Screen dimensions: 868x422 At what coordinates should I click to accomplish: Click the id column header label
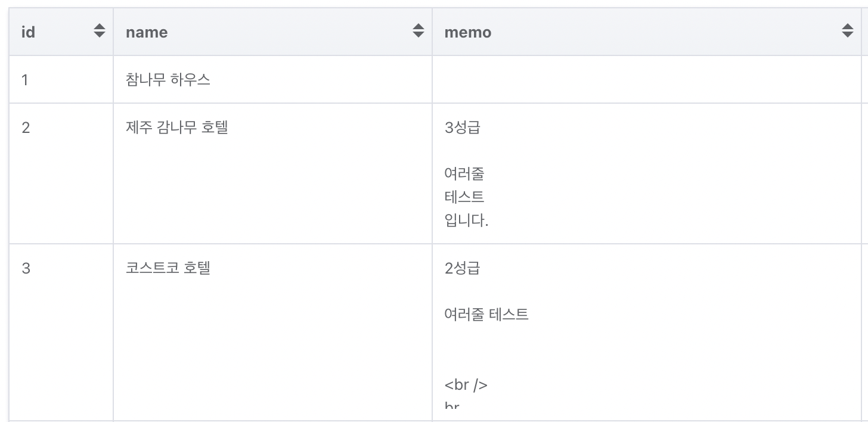click(28, 32)
